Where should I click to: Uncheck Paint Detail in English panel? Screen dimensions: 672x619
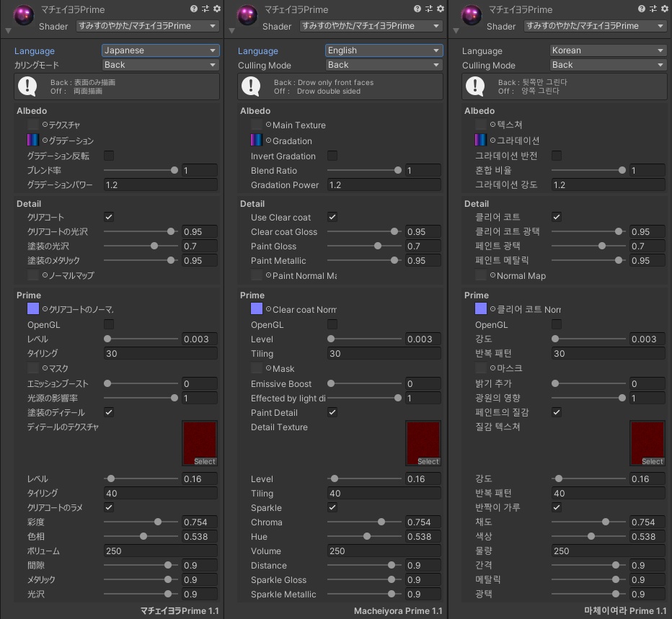pos(332,412)
